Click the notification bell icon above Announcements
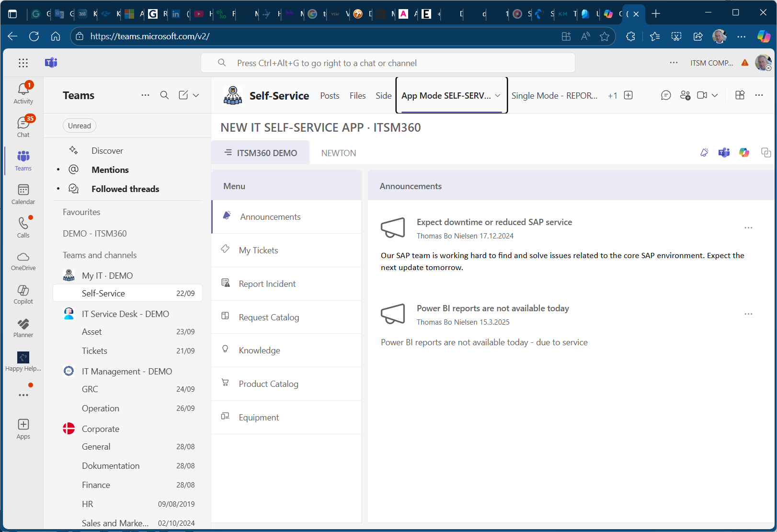 point(704,152)
